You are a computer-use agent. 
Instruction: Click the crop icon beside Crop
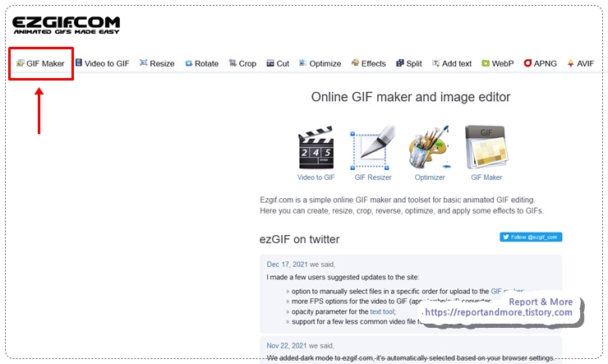[x=233, y=62]
